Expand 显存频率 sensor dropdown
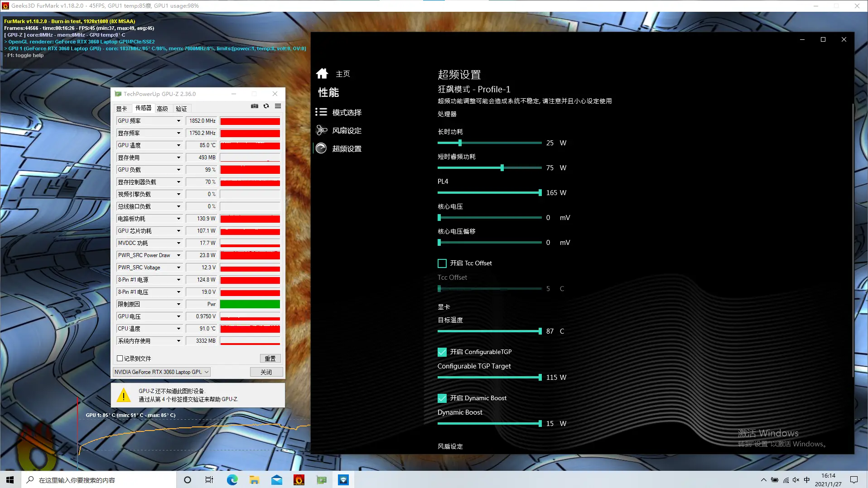The width and height of the screenshot is (868, 488). (x=178, y=133)
